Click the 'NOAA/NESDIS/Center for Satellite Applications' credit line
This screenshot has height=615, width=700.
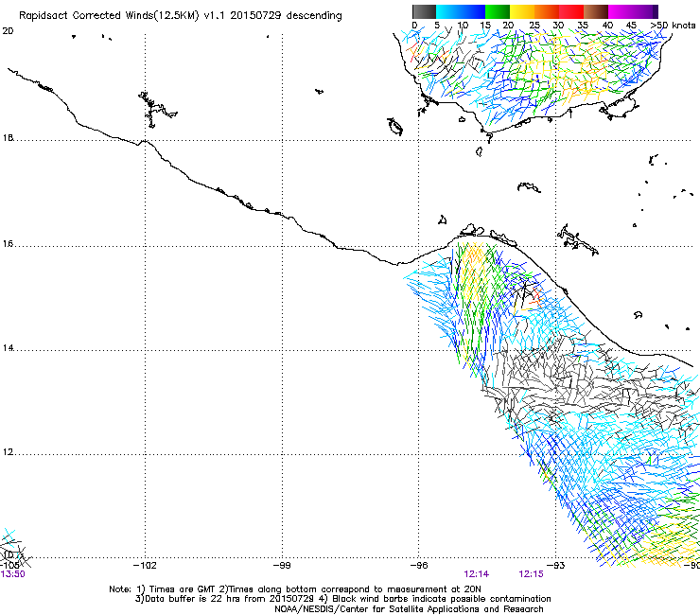(409, 609)
